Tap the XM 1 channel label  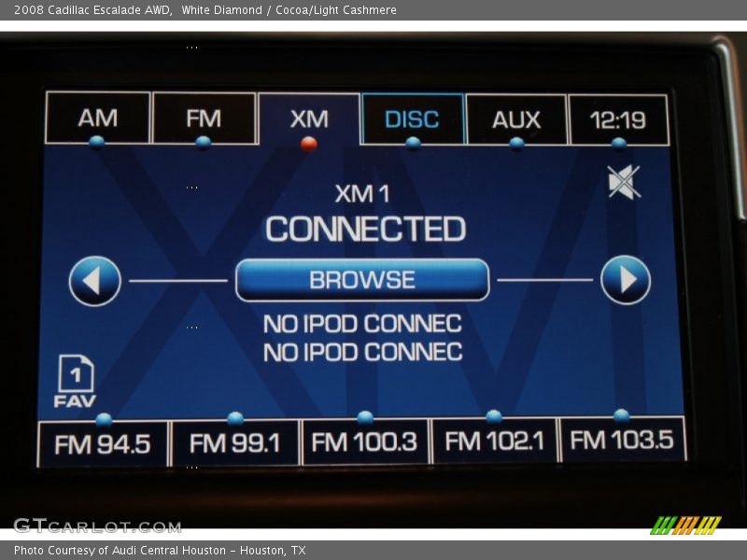coord(362,194)
